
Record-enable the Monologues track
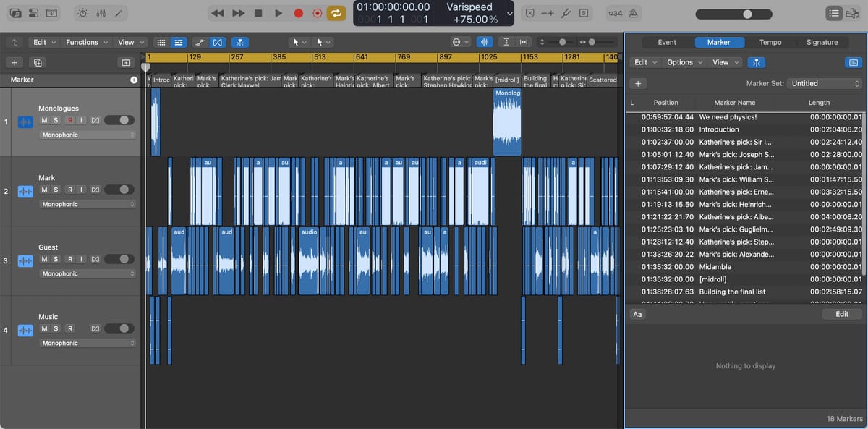coord(70,120)
